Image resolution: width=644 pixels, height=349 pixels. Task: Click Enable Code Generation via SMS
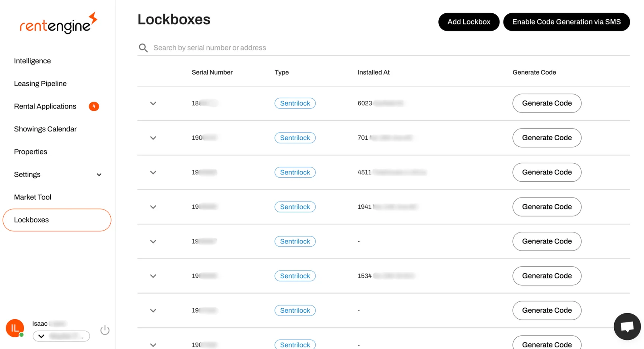(x=566, y=22)
